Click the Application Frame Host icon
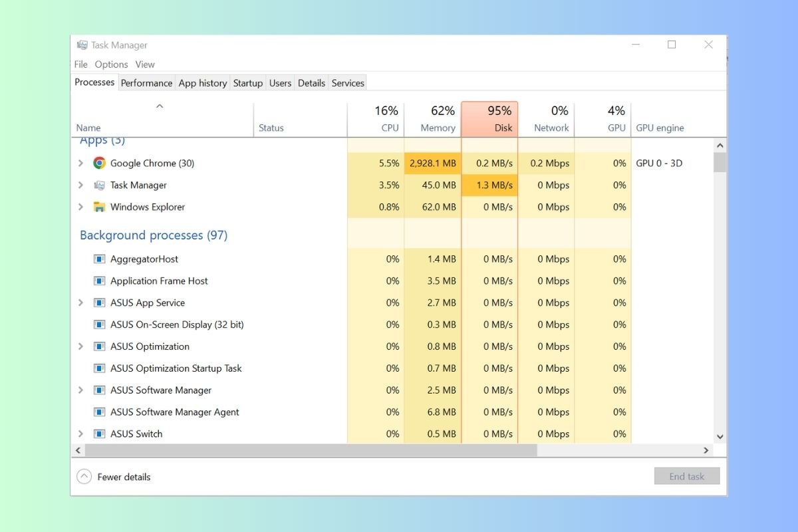The width and height of the screenshot is (798, 532). click(99, 281)
